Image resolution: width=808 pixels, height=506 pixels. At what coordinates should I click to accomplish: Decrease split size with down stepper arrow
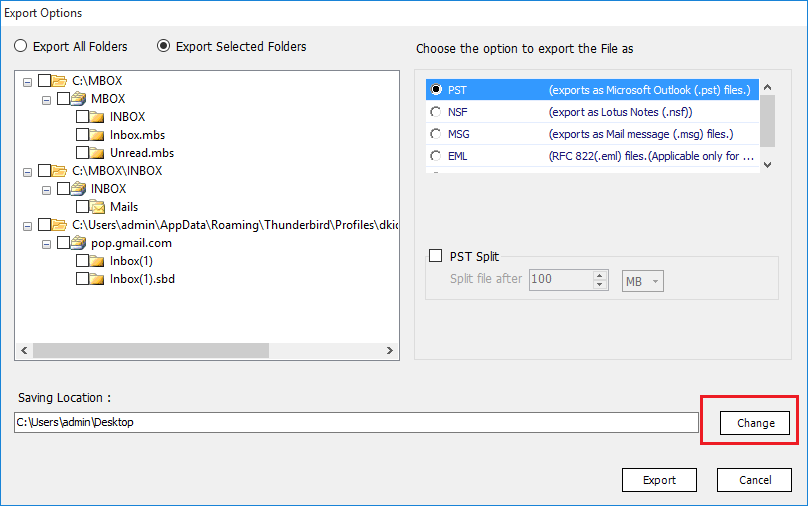[x=599, y=284]
